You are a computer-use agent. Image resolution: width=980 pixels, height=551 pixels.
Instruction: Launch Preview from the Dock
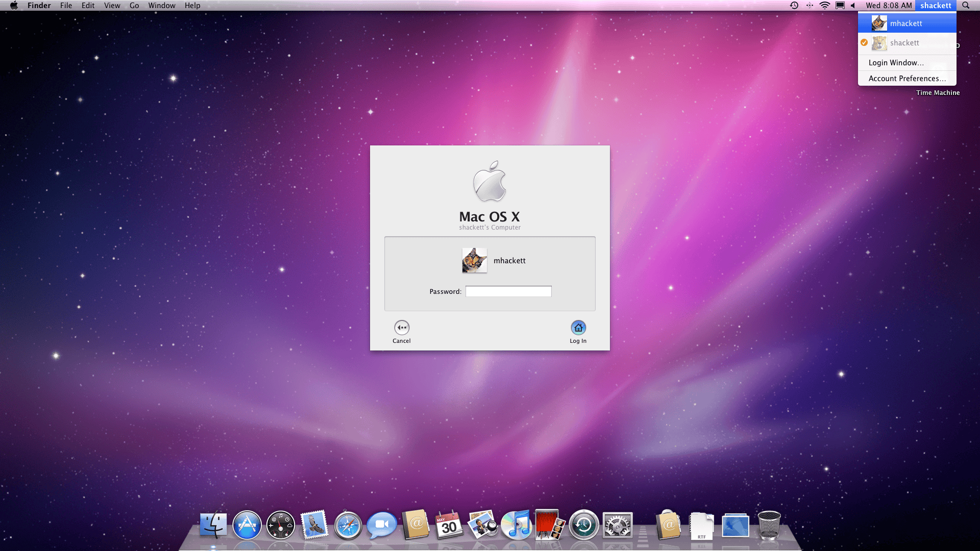[483, 525]
